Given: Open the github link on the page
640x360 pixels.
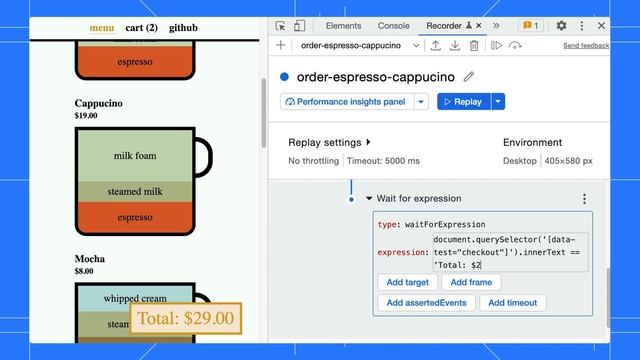Looking at the screenshot, I should pyautogui.click(x=183, y=28).
